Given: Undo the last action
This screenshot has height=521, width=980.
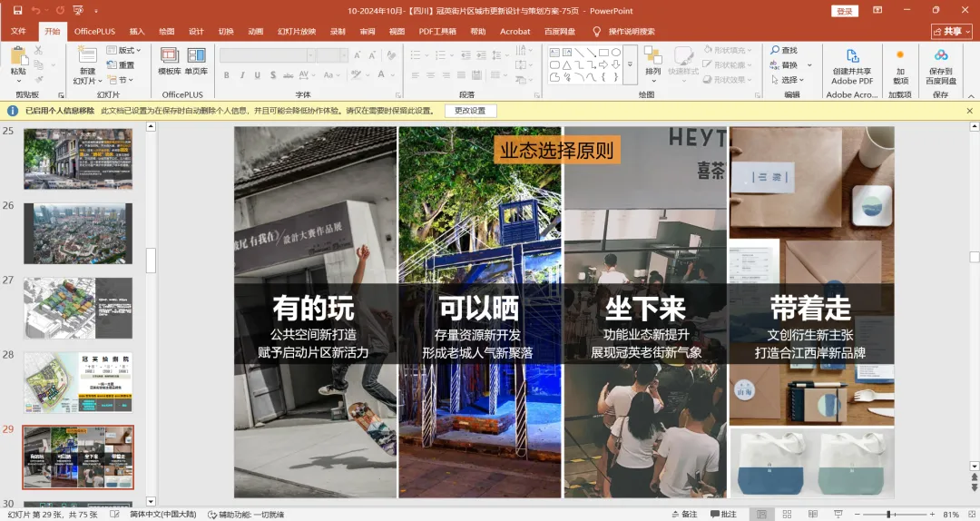Looking at the screenshot, I should pos(35,11).
